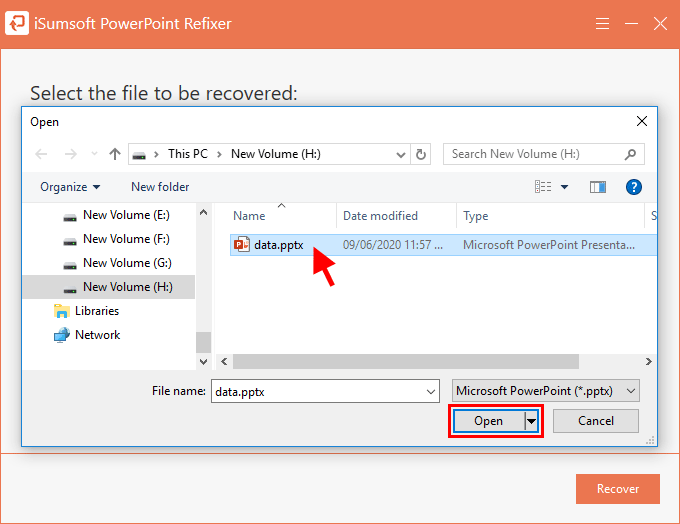Click the Open button
Viewport: 680px width, 524px height.
point(489,421)
